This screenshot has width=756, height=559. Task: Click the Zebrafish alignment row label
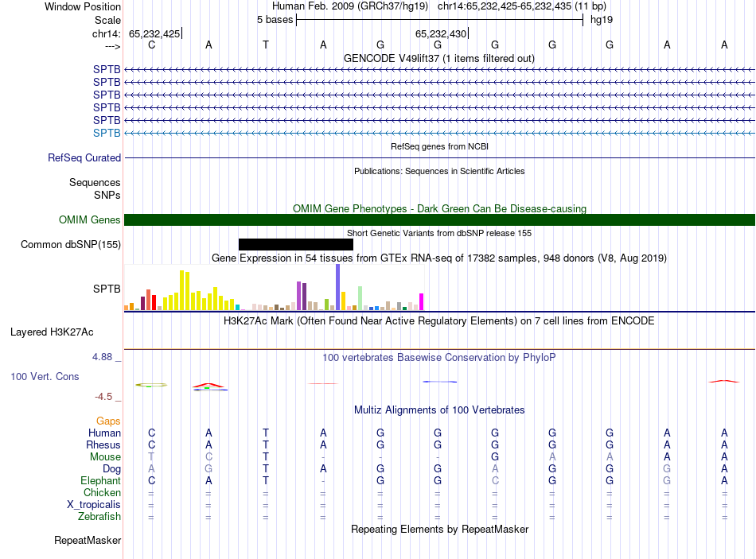click(x=99, y=517)
